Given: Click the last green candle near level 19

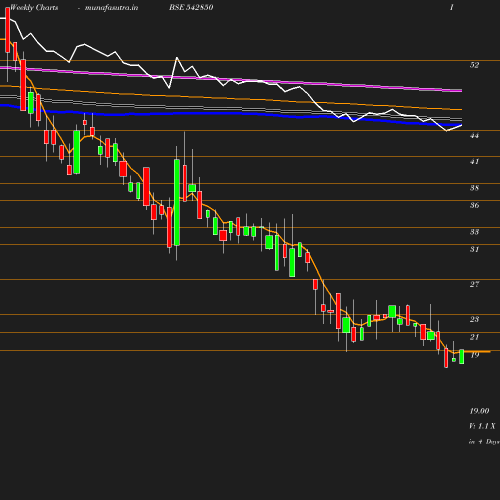Looking at the screenshot, I should click(462, 356).
